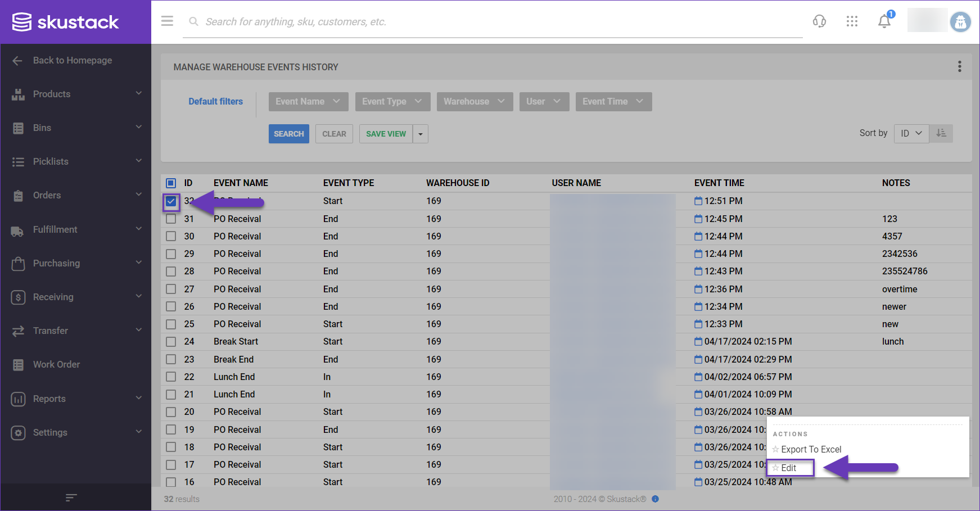Choose Export To Excel action
The width and height of the screenshot is (980, 511).
pyautogui.click(x=811, y=449)
